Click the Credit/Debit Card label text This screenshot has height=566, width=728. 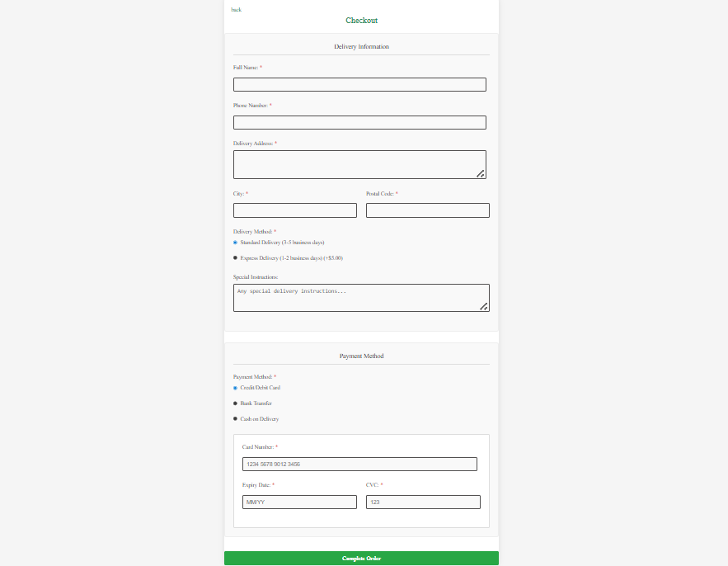260,388
